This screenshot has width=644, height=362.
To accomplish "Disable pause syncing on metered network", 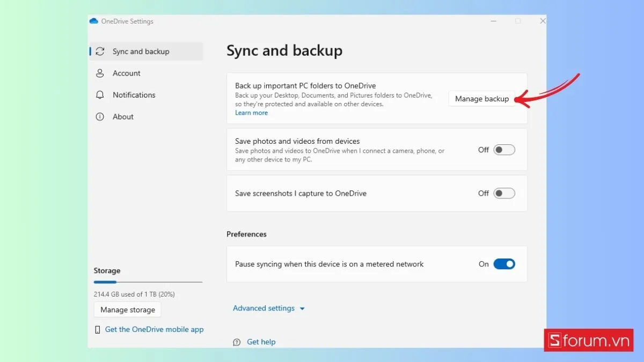I will (x=503, y=264).
